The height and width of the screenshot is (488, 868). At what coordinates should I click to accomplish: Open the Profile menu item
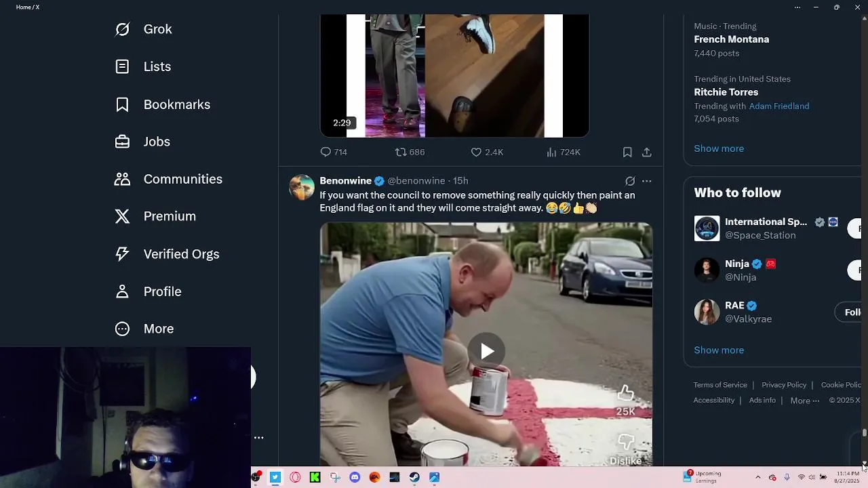point(148,291)
